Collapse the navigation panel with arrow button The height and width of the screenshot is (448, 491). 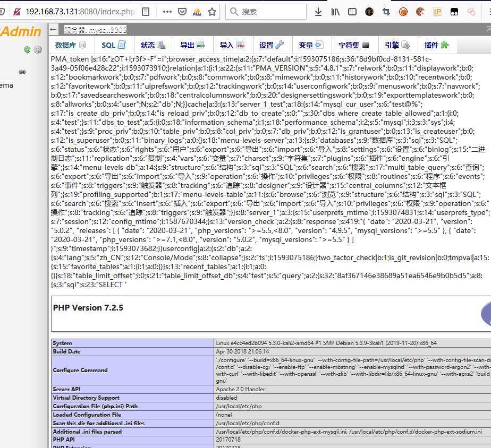coord(53,30)
